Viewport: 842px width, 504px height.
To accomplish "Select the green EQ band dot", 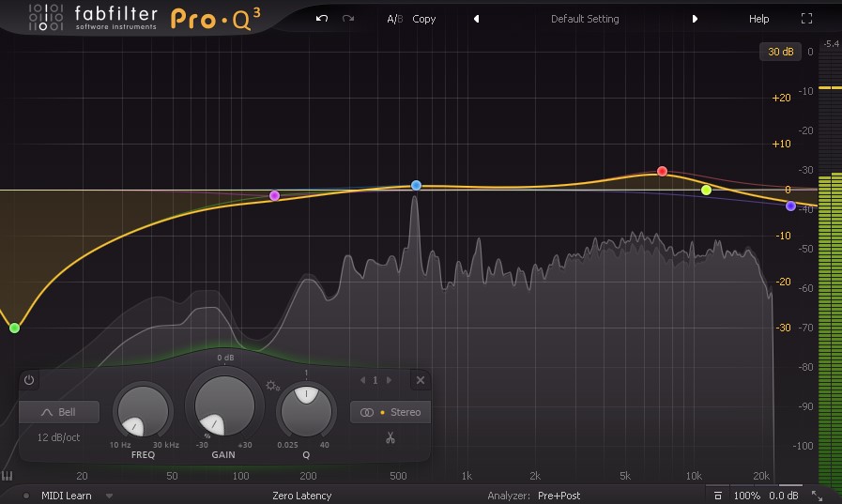I will [14, 328].
